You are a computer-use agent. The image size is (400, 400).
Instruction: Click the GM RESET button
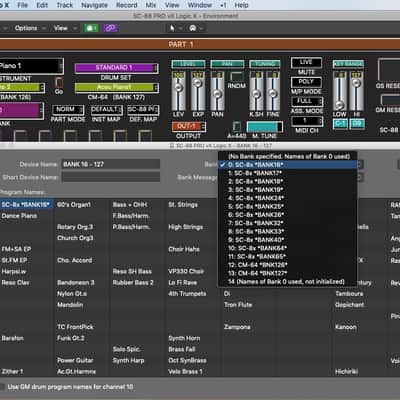390,100
